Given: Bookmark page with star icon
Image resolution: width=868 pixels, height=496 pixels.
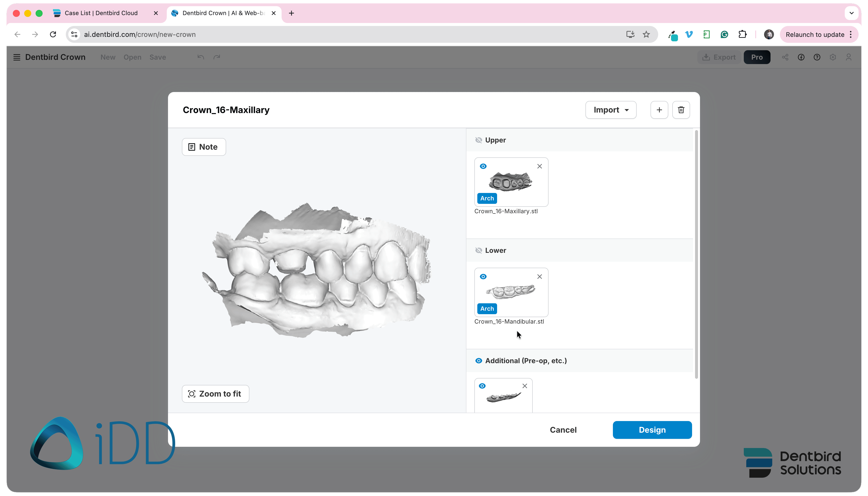Looking at the screenshot, I should point(646,34).
